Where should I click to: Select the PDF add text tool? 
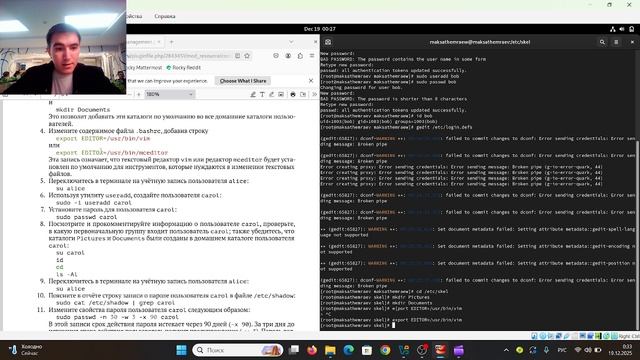coord(262,94)
